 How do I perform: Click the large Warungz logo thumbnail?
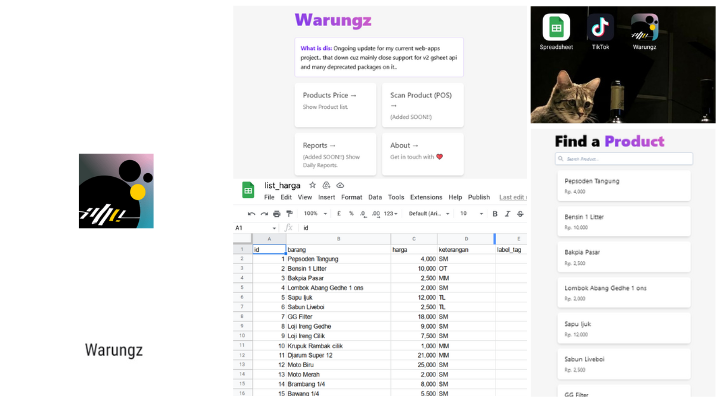pos(116,191)
